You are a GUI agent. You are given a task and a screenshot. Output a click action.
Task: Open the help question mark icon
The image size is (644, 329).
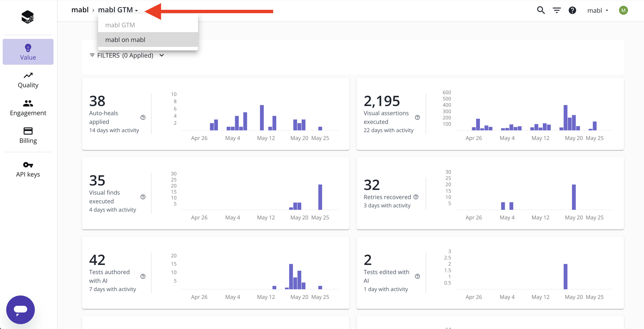[x=572, y=10]
